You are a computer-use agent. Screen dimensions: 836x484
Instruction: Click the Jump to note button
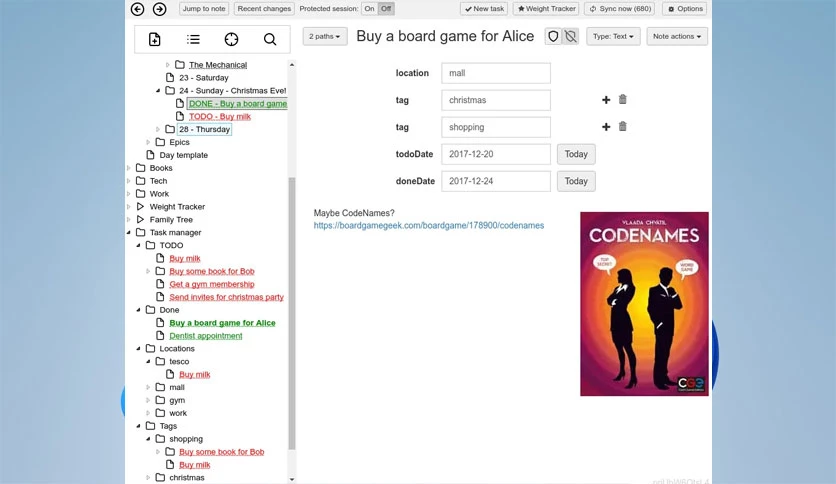[204, 9]
